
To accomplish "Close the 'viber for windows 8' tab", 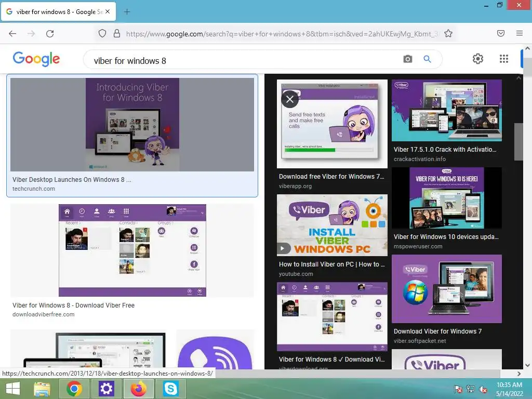I will pyautogui.click(x=108, y=11).
